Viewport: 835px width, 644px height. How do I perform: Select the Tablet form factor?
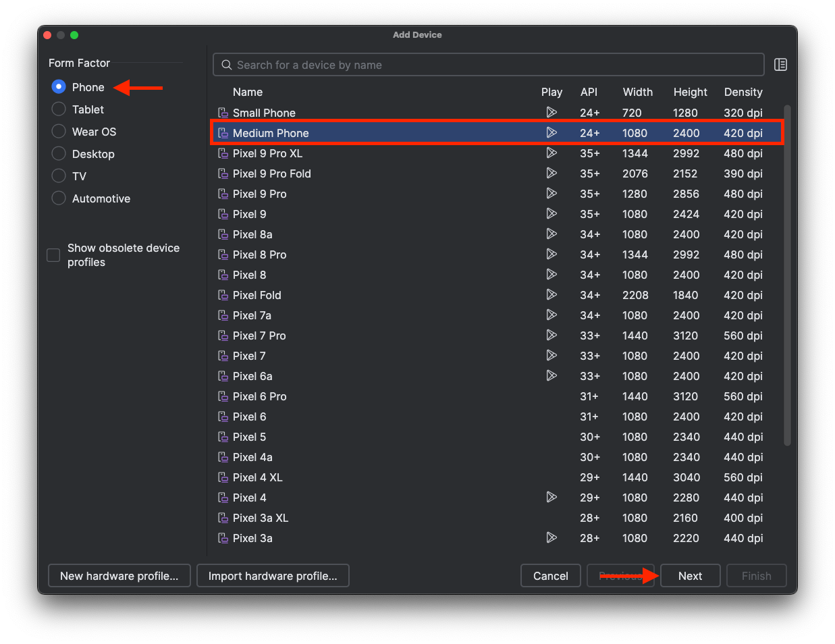pyautogui.click(x=59, y=109)
